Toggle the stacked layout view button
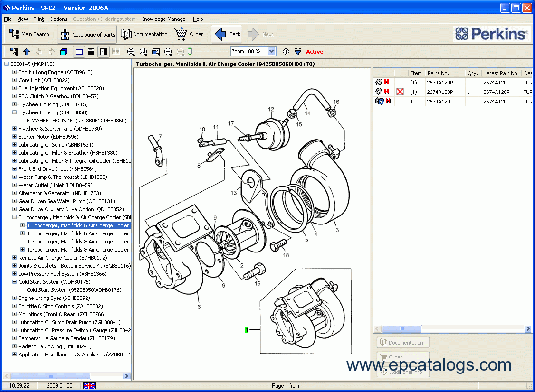 coord(91,51)
